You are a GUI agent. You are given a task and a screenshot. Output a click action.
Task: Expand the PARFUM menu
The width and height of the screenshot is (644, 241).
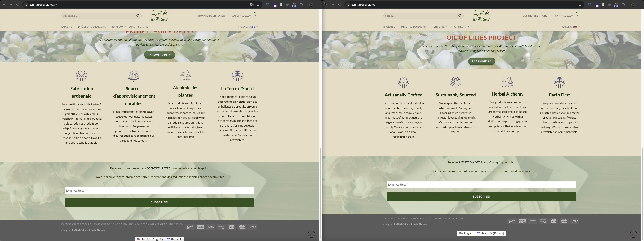point(119,27)
